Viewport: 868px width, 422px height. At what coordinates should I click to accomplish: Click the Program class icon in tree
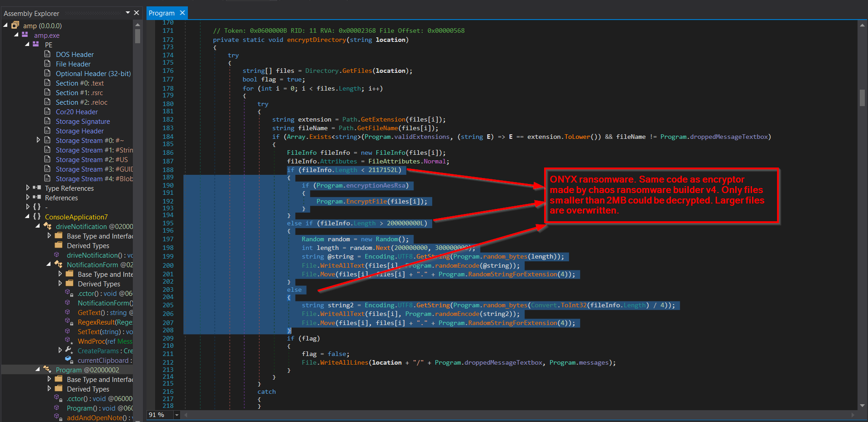(47, 369)
